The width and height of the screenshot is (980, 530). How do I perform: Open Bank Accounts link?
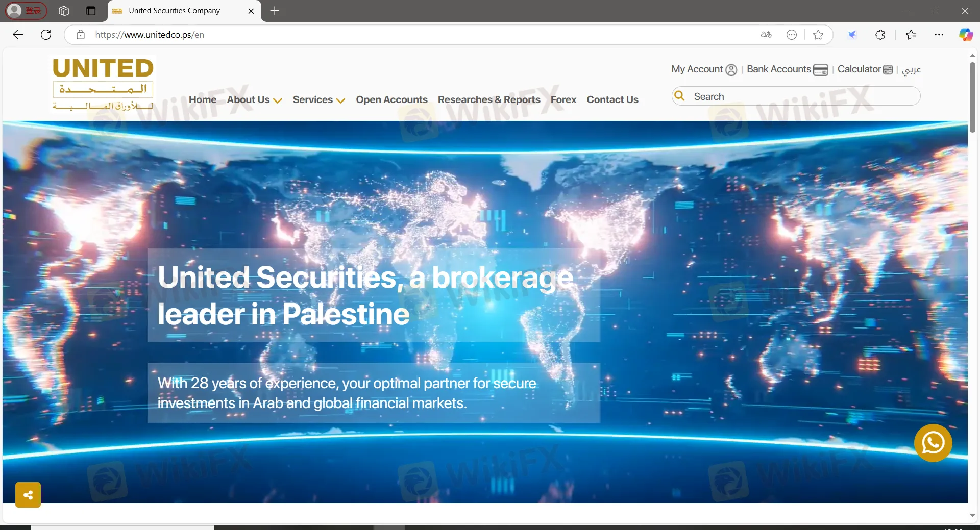779,69
